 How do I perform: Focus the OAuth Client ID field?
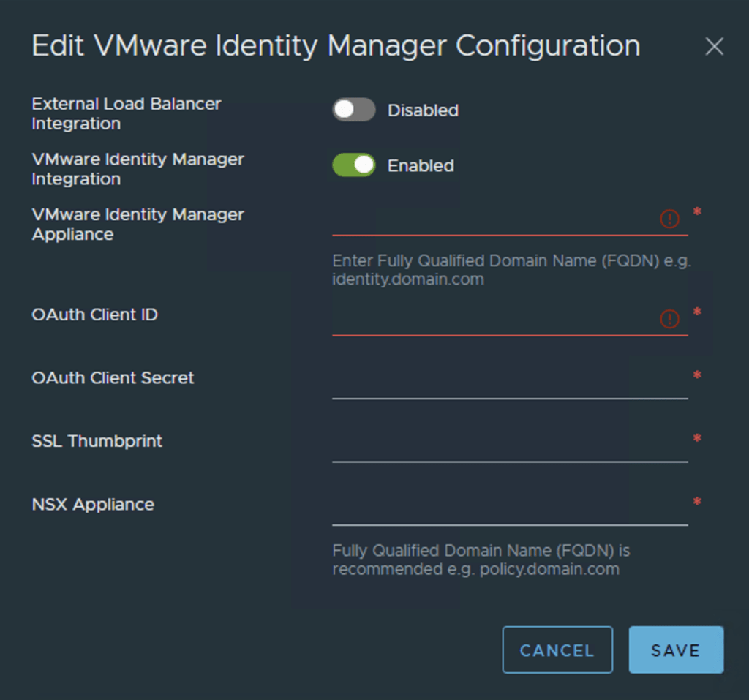coord(494,320)
